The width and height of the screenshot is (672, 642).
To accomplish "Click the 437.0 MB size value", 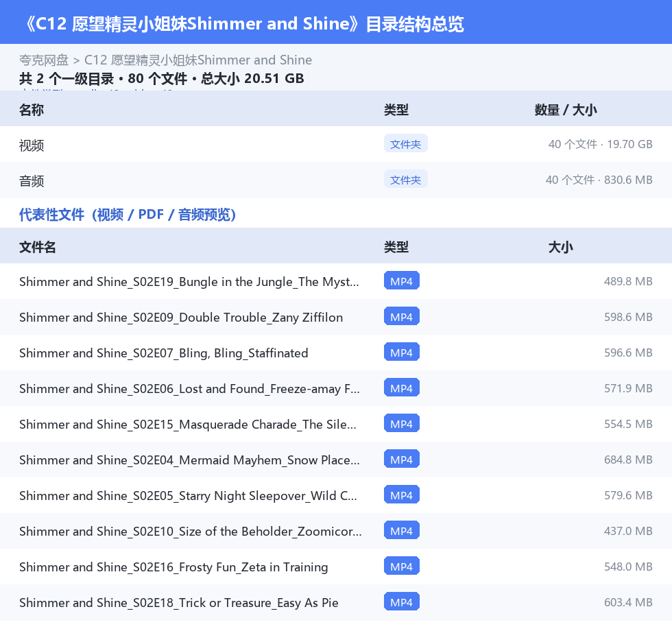I will (628, 530).
